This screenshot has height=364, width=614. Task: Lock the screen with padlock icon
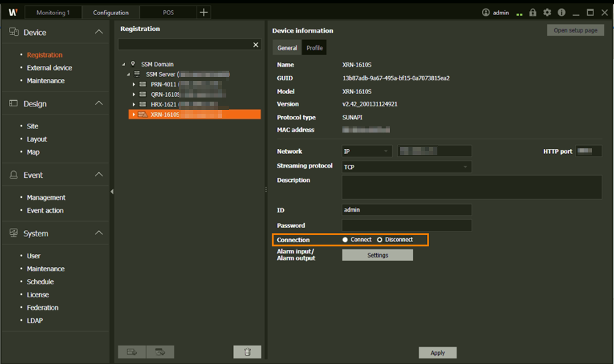[533, 12]
